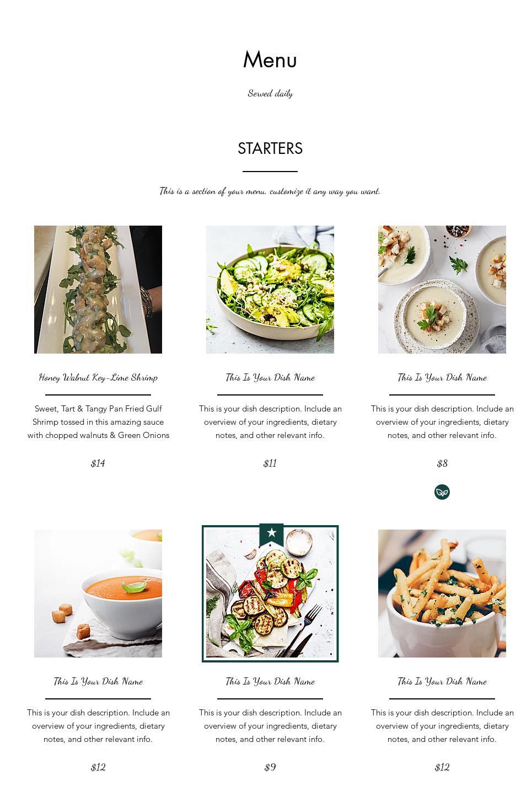Open the cucumber avocado salad photo
This screenshot has height=807, width=532.
[270, 290]
